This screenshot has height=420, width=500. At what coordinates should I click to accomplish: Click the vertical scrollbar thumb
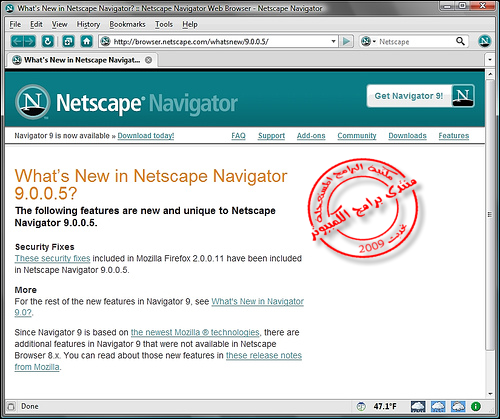click(490, 215)
